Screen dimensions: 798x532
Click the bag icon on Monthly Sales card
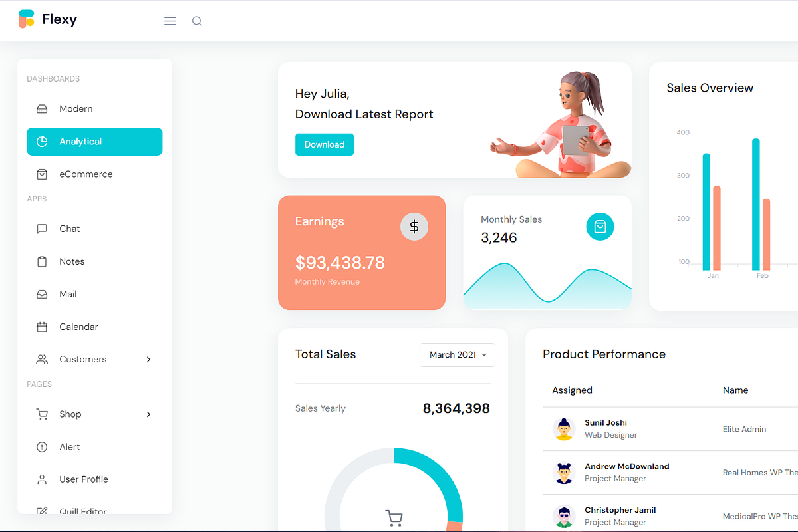600,227
